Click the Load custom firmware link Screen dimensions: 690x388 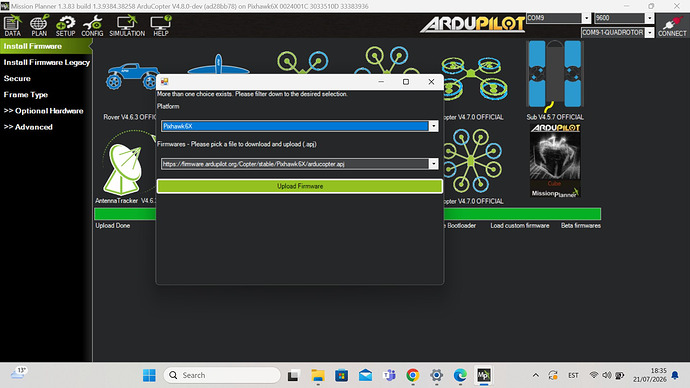point(520,226)
